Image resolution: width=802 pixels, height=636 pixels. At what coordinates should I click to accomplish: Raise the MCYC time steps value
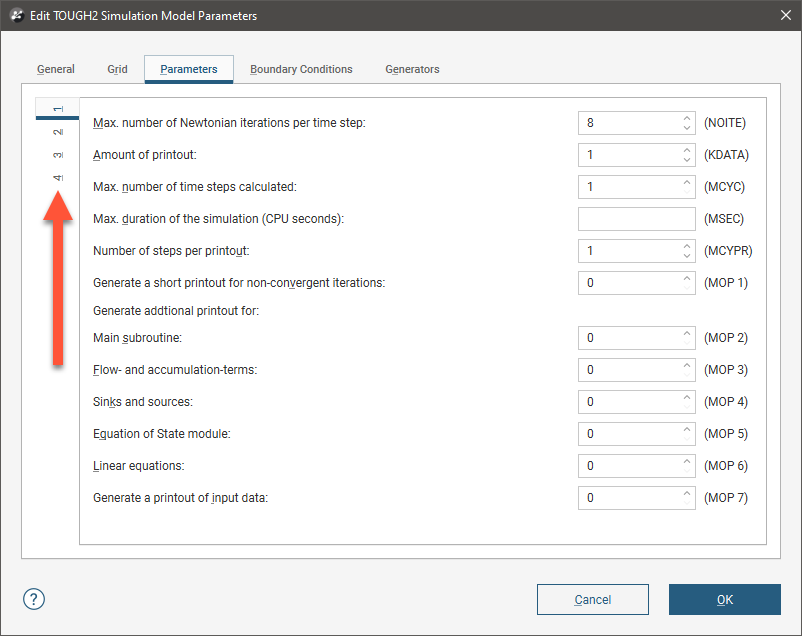point(687,182)
